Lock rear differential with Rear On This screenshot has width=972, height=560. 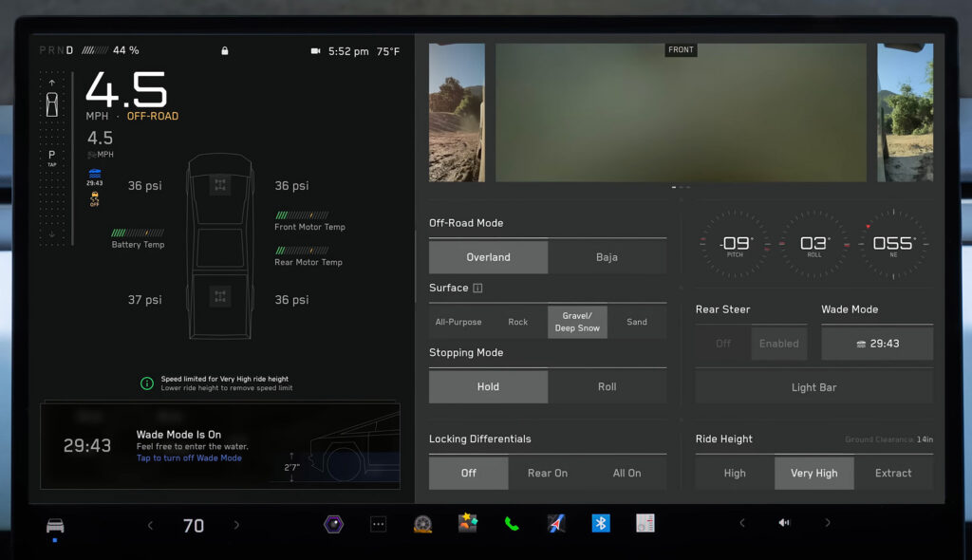click(548, 473)
